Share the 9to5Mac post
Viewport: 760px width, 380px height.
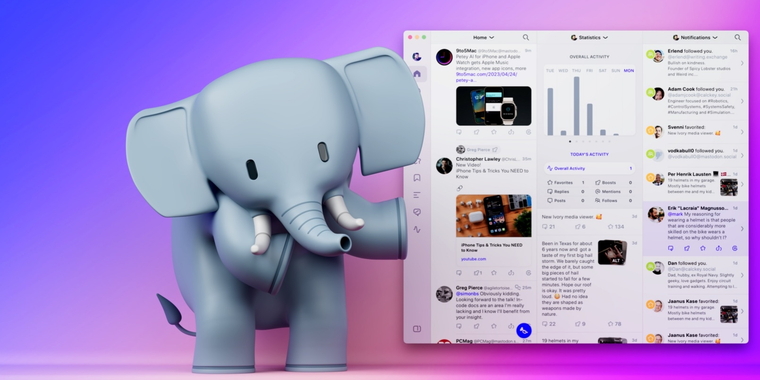[511, 132]
